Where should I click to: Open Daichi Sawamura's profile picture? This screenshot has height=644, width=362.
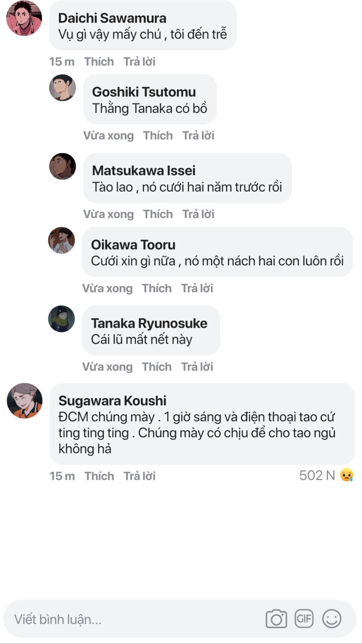[24, 18]
